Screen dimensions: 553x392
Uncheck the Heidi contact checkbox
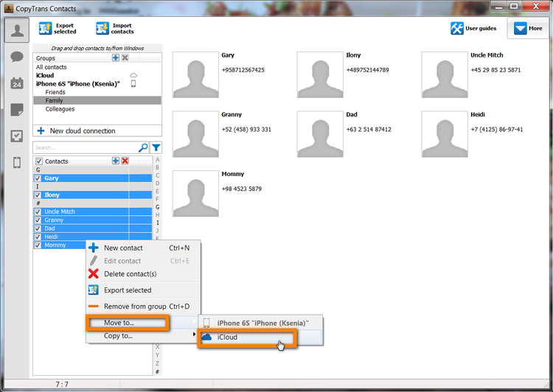(38, 237)
